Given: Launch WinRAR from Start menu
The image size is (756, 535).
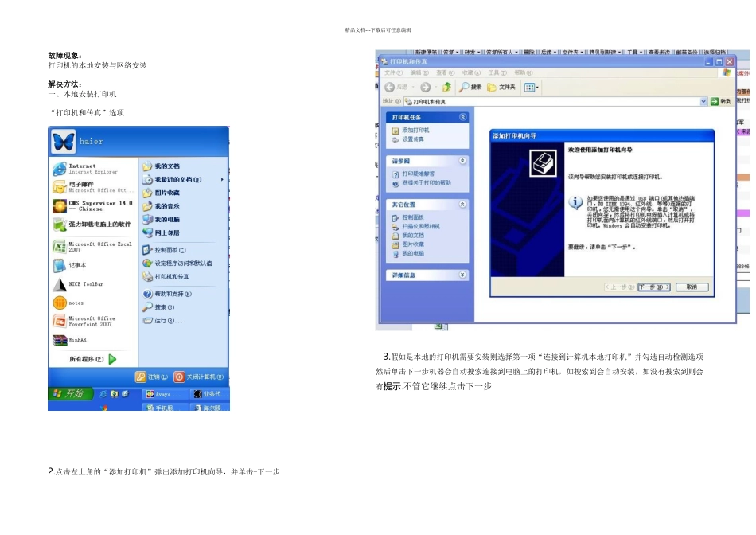Looking at the screenshot, I should click(x=70, y=340).
